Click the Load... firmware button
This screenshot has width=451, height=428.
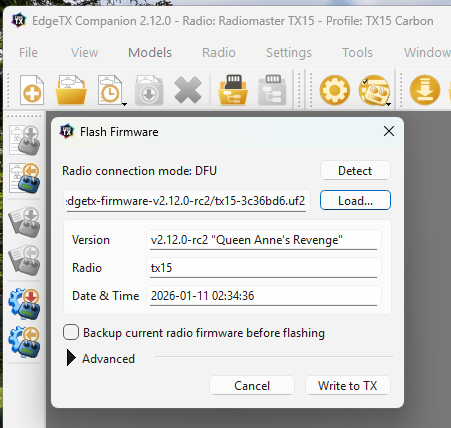coord(355,200)
